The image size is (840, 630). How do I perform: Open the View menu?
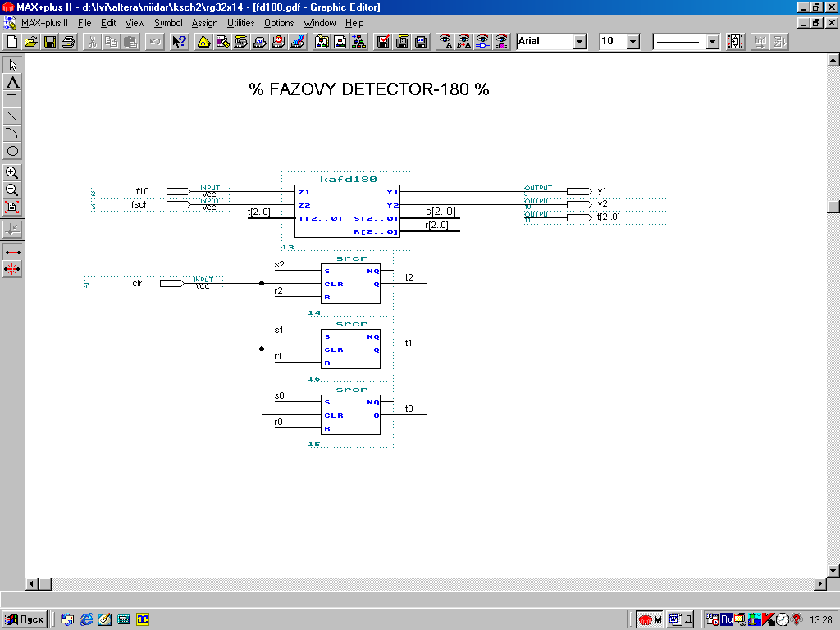pos(135,23)
